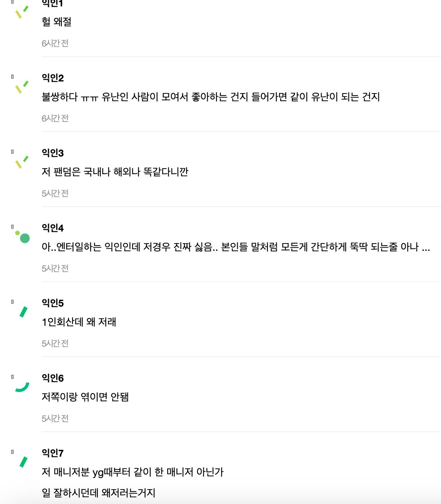Viewport: 441px width, 504px height.
Task: Click the avatar beside 익인7
Action: pyautogui.click(x=23, y=462)
